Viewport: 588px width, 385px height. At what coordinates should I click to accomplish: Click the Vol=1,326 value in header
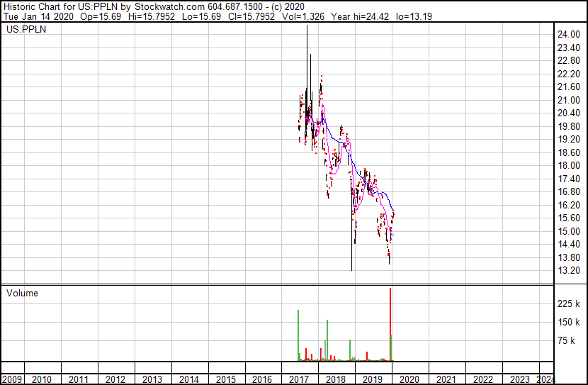coord(303,16)
